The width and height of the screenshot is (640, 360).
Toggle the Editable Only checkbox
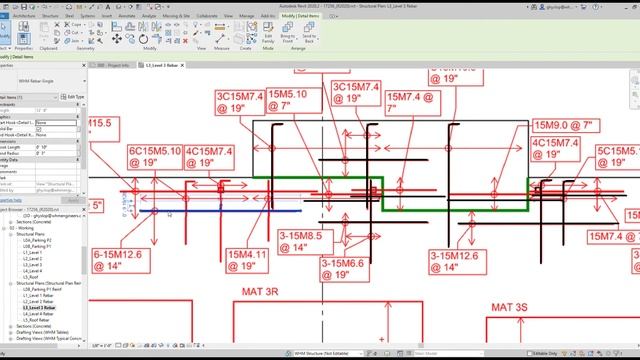(529, 353)
